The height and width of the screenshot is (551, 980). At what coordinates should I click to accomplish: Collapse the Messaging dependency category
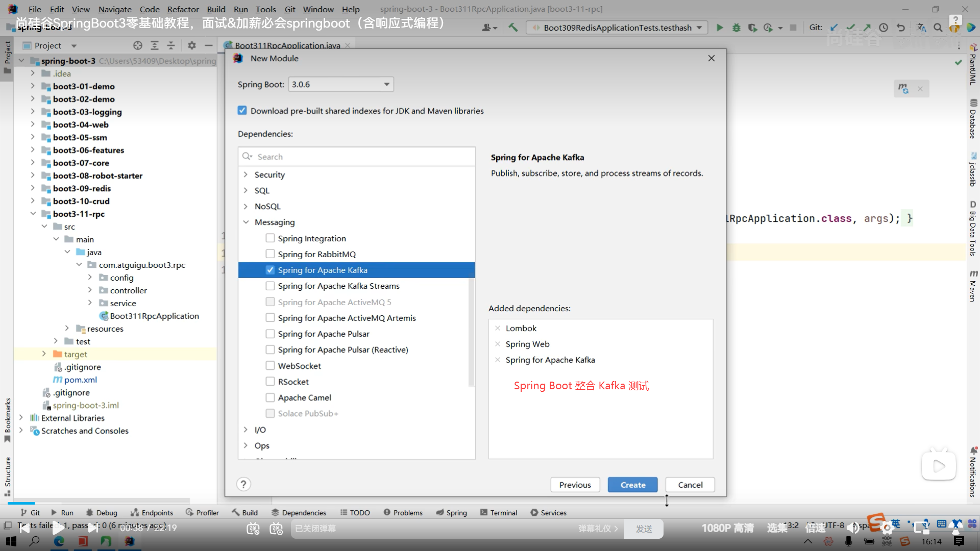coord(246,222)
